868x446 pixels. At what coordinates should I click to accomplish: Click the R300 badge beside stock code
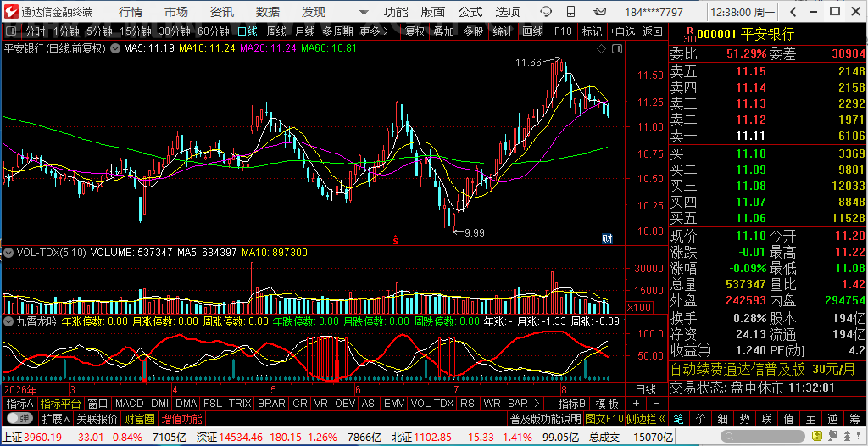point(689,35)
